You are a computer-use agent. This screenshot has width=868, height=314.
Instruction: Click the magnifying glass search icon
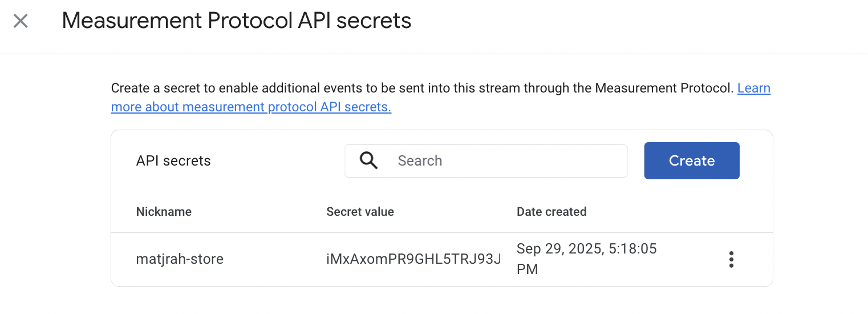(369, 161)
